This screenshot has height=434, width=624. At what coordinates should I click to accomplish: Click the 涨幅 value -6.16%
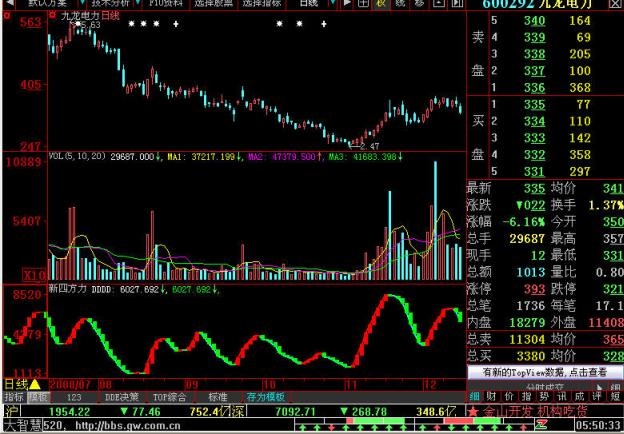pyautogui.click(x=523, y=222)
